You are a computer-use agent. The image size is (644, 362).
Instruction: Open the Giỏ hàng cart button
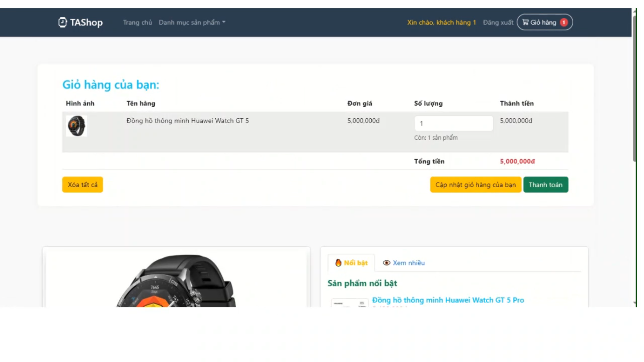(x=545, y=22)
